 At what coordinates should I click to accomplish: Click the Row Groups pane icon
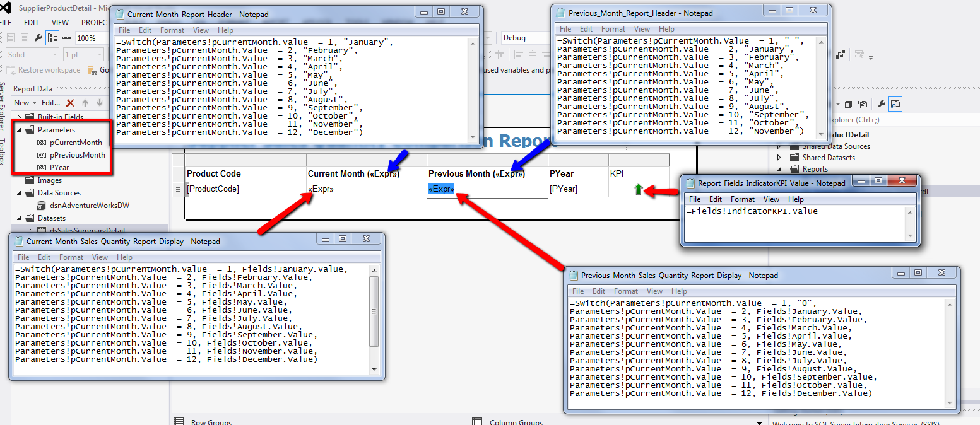pyautogui.click(x=179, y=422)
